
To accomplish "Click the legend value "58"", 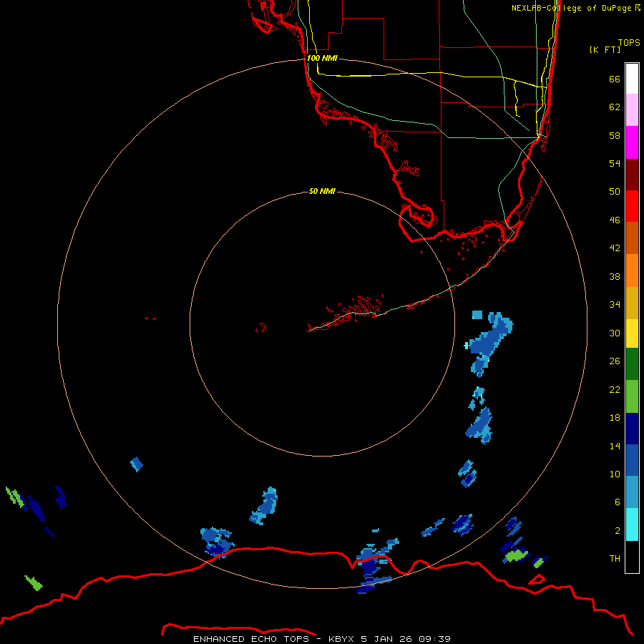I will coord(615,135).
